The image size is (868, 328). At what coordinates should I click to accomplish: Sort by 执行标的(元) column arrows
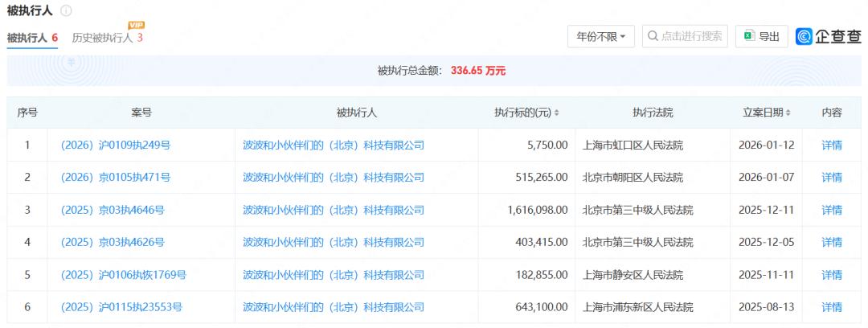click(x=556, y=113)
